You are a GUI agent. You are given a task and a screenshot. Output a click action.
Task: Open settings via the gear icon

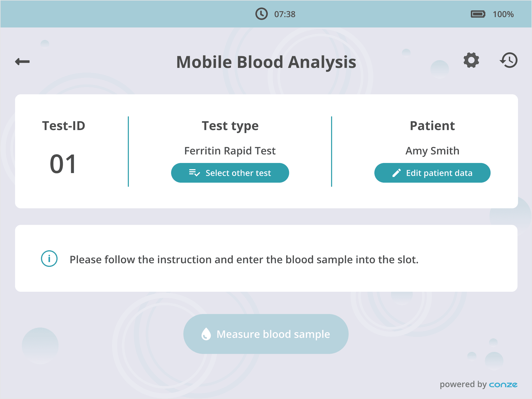pyautogui.click(x=471, y=60)
